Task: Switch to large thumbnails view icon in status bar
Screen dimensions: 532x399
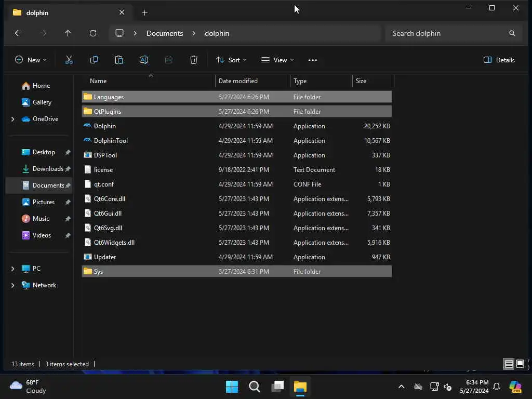Action: (x=520, y=364)
